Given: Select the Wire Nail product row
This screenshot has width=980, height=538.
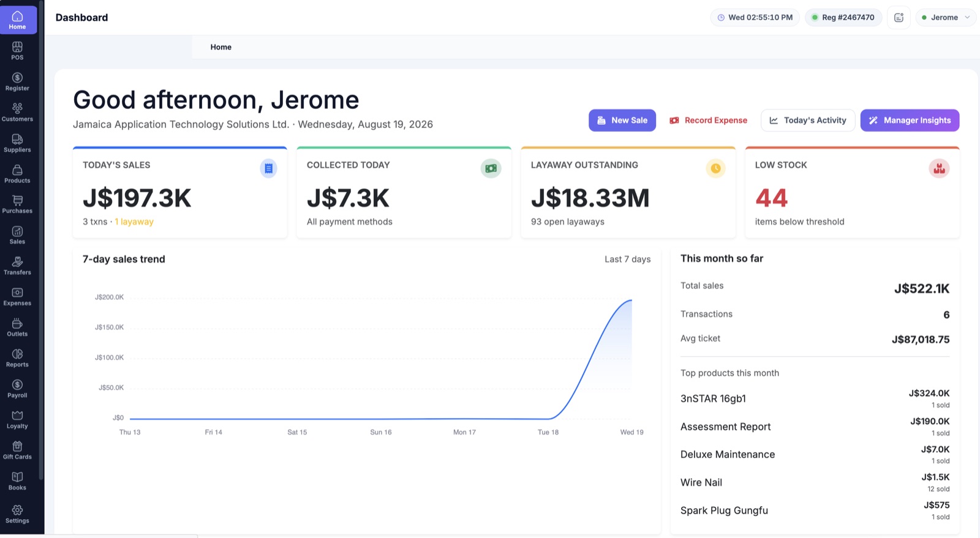Looking at the screenshot, I should pos(815,482).
